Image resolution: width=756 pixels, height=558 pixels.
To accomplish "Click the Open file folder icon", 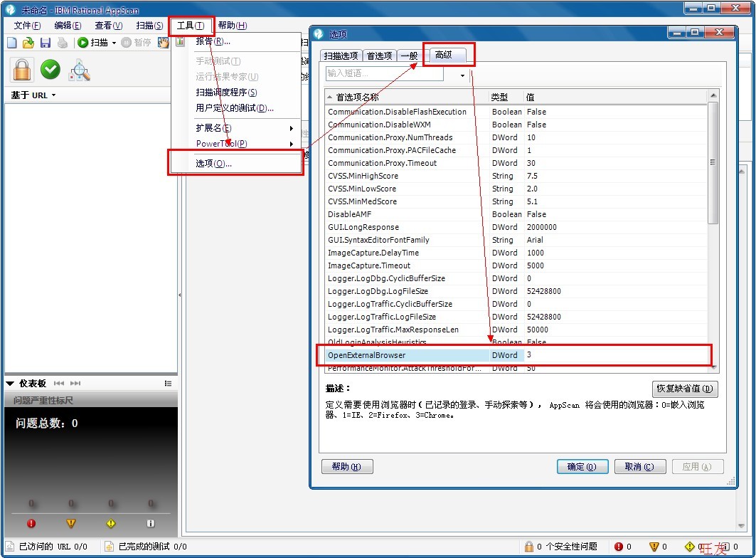I will coord(28,43).
